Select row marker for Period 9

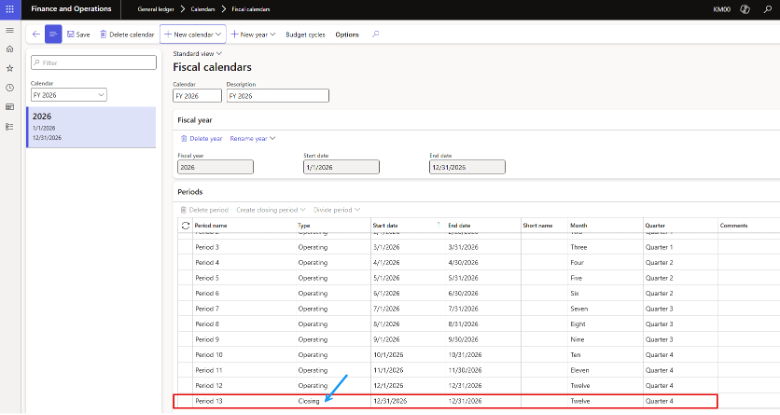pos(185,339)
